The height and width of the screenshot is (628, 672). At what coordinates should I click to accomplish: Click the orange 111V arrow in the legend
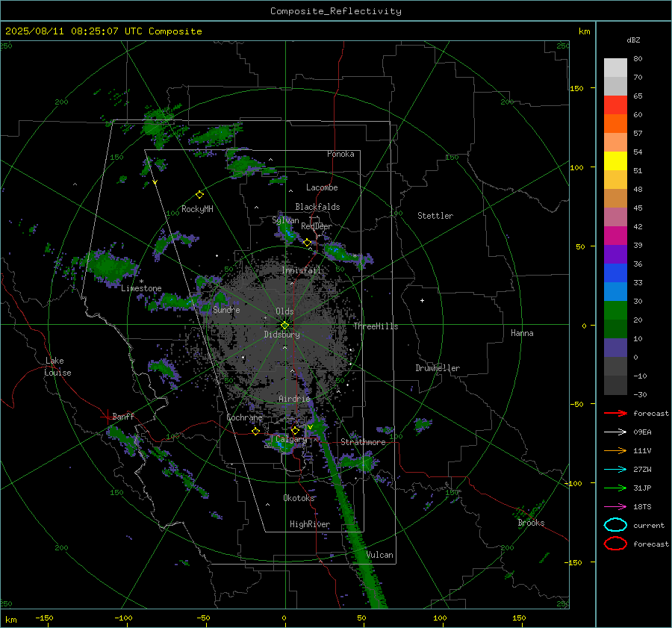(x=615, y=450)
